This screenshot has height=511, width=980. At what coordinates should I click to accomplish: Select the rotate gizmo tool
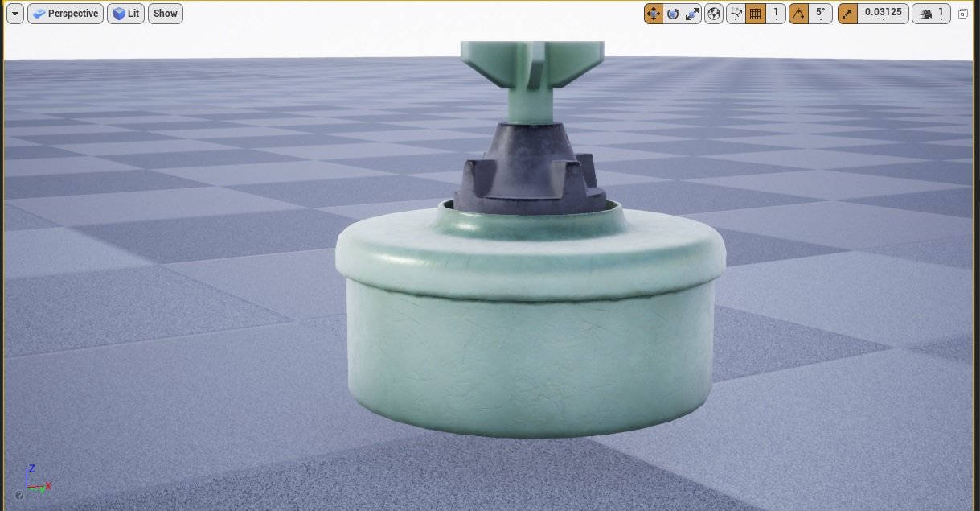coord(673,14)
